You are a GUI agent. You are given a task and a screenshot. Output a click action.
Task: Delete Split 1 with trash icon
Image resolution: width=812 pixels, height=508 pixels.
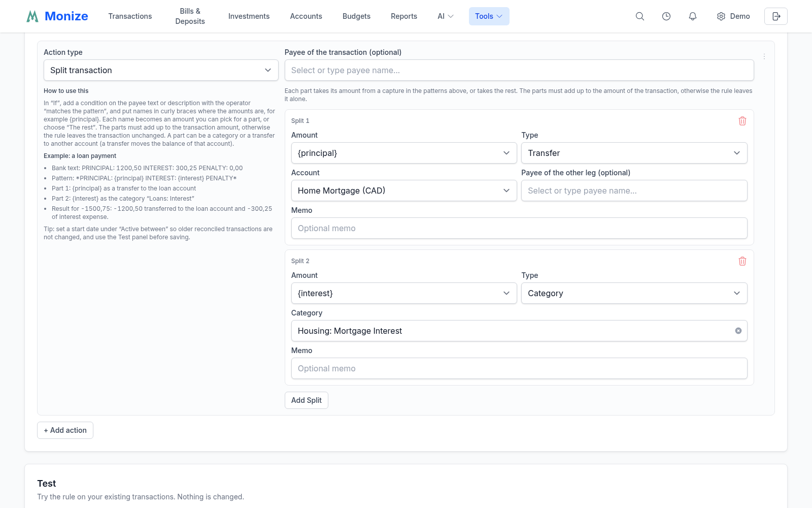[742, 121]
